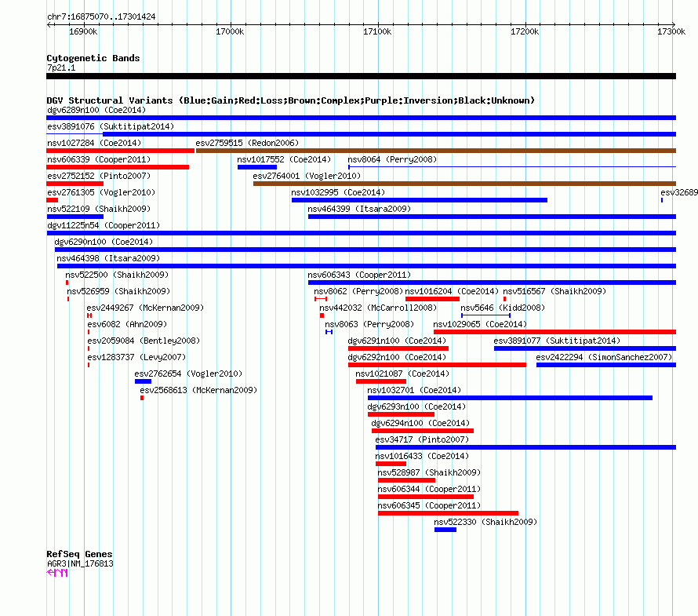Click the esv2759515 (Redon2006) complex variant label
This screenshot has height=616, width=698.
(x=247, y=143)
